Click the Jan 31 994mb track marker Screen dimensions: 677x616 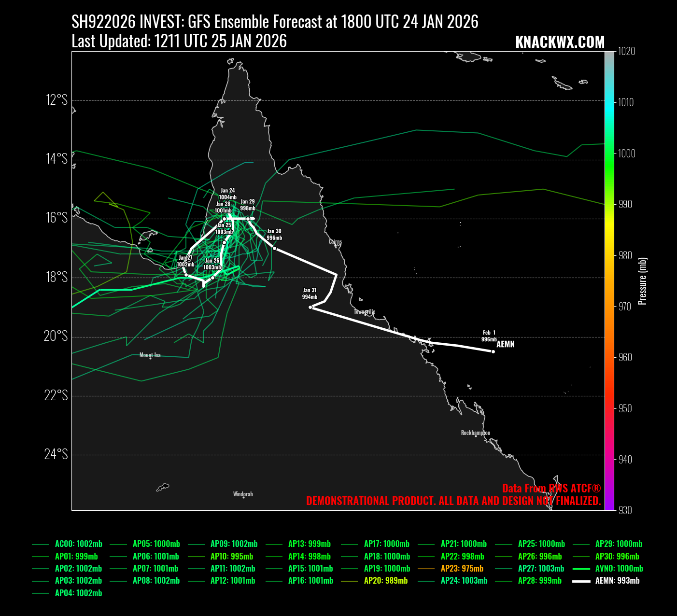[310, 307]
